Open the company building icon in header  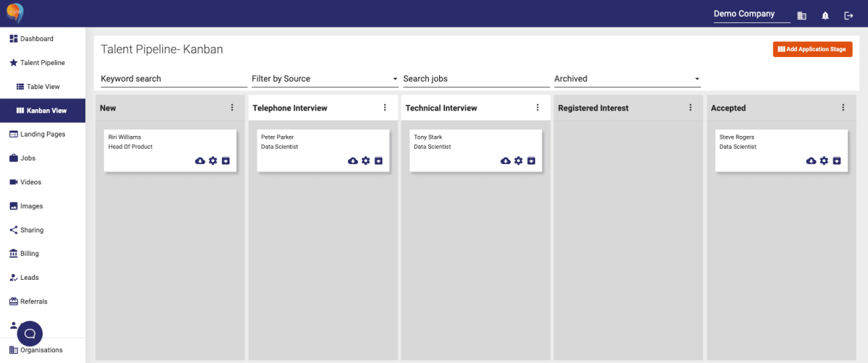tap(801, 15)
